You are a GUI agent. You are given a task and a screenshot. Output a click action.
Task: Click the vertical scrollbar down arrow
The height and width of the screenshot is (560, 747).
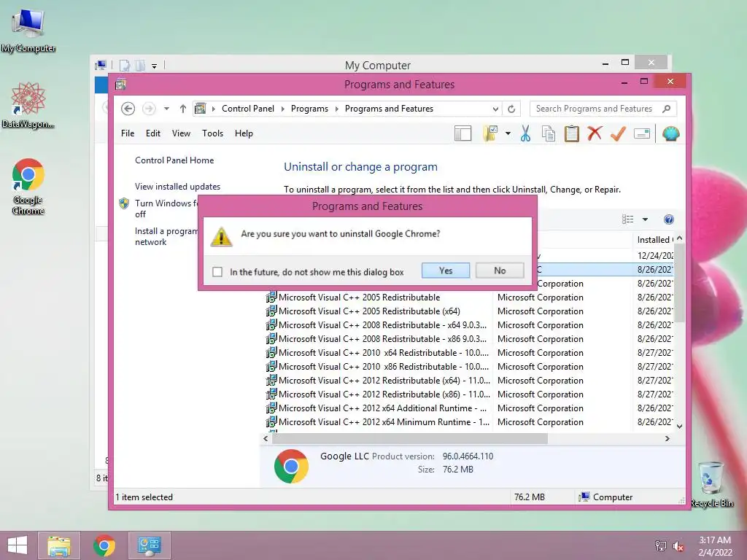(680, 426)
